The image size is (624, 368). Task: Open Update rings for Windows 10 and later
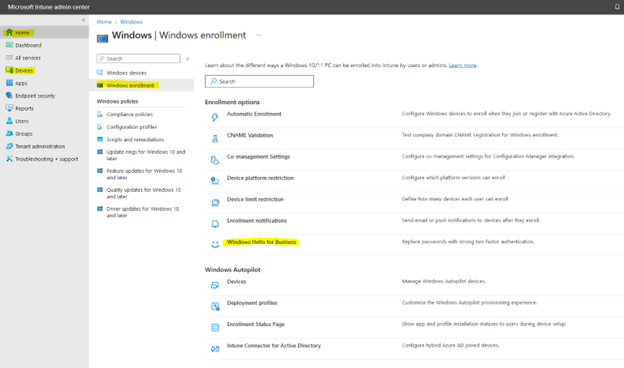coord(146,155)
